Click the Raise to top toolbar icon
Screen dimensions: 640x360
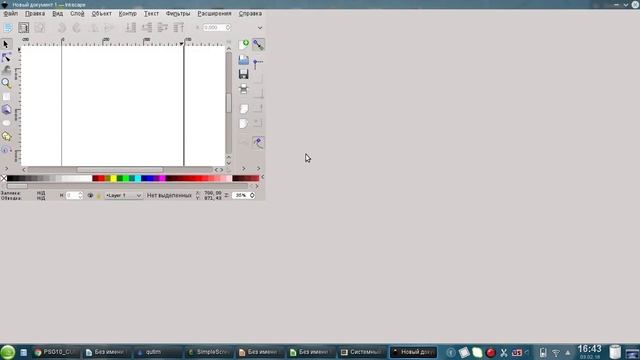(x=179, y=28)
